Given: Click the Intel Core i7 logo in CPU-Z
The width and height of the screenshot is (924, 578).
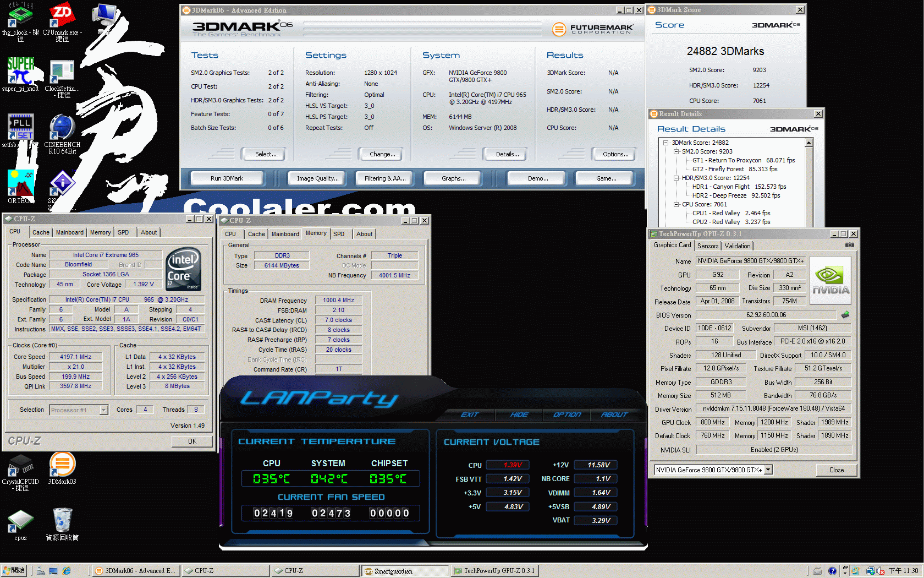Looking at the screenshot, I should pos(184,269).
